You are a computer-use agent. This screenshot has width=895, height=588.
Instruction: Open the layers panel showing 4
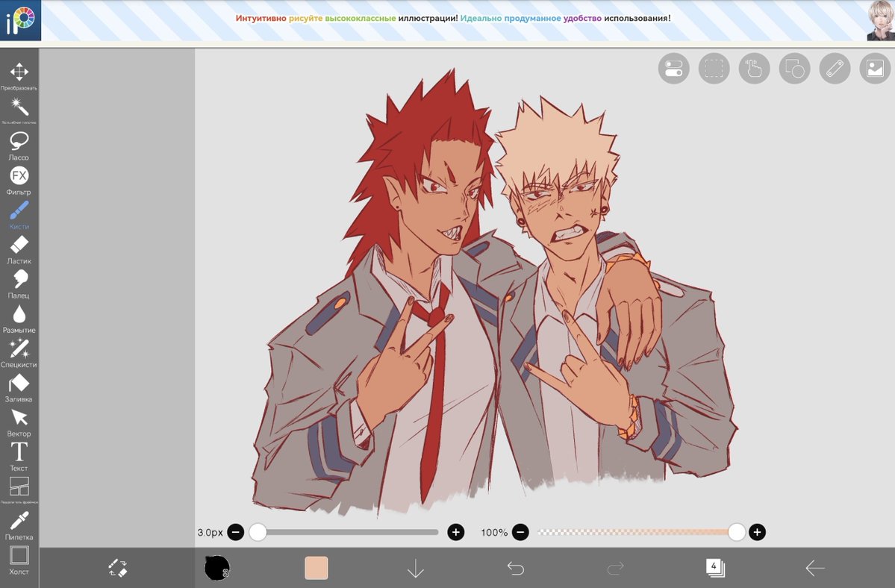tap(714, 567)
